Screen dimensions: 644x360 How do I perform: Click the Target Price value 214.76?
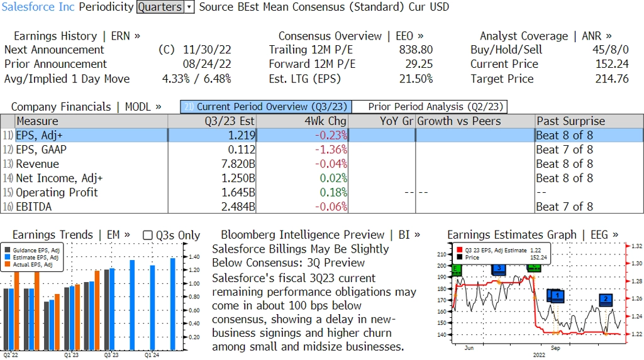pyautogui.click(x=612, y=79)
